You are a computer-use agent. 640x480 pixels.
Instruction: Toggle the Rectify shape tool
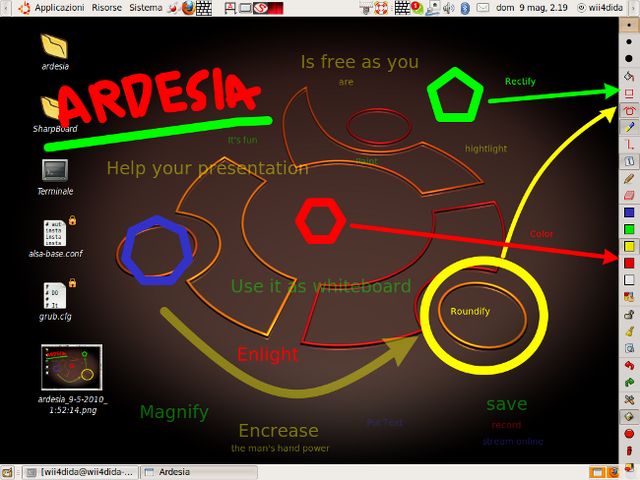[x=629, y=93]
